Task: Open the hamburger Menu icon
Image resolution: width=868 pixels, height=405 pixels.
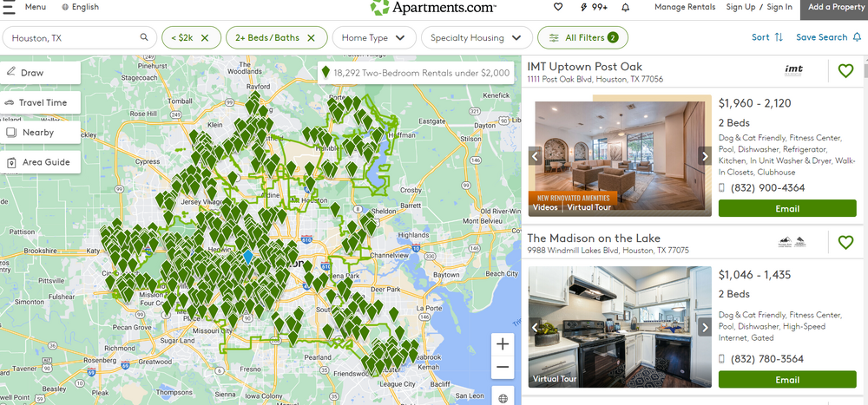Action: [10, 7]
